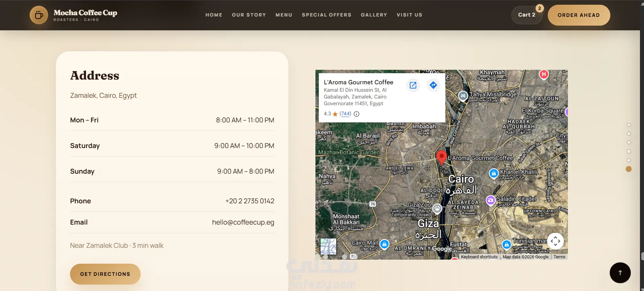
Task: Open the 744 reviews link
Action: (x=345, y=114)
